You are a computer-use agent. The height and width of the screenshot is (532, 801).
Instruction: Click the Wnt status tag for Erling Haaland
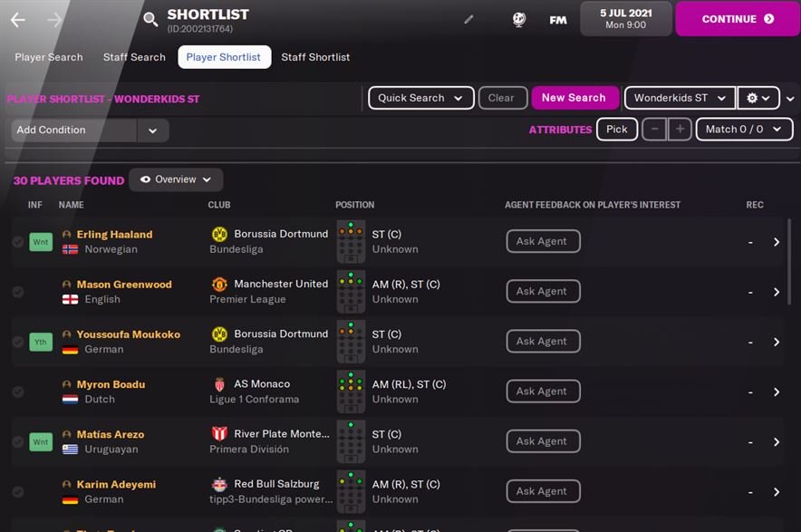pyautogui.click(x=41, y=242)
